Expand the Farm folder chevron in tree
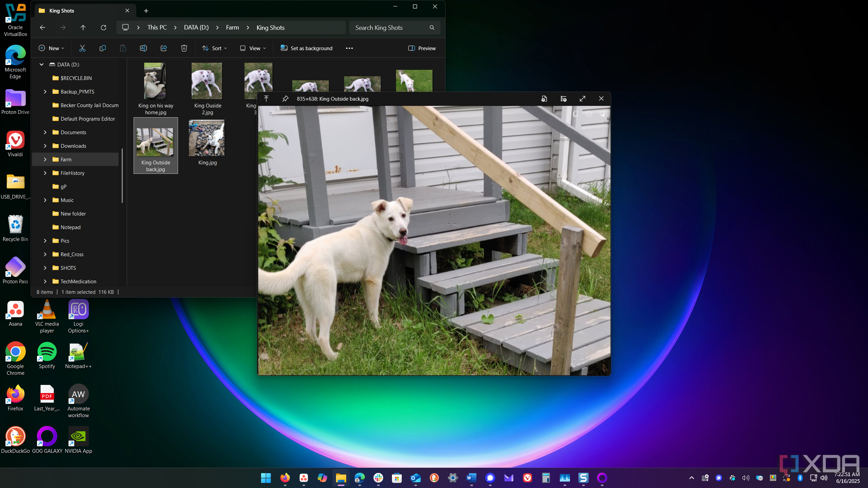This screenshot has width=868, height=488. pyautogui.click(x=45, y=159)
